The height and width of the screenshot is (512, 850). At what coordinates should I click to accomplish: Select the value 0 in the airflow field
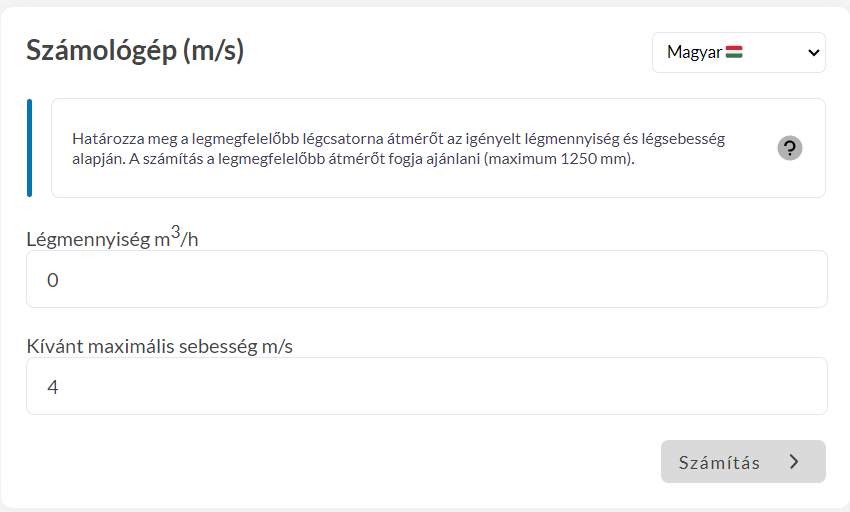[x=53, y=280]
